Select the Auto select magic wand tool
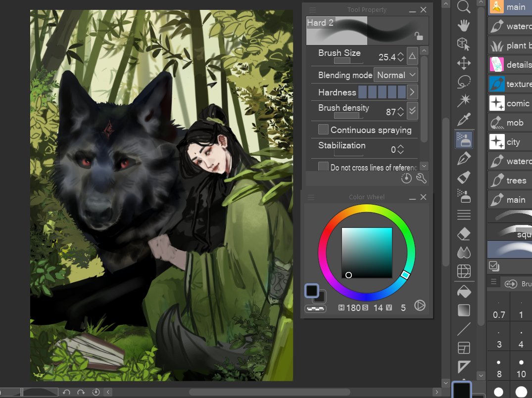 click(x=464, y=100)
